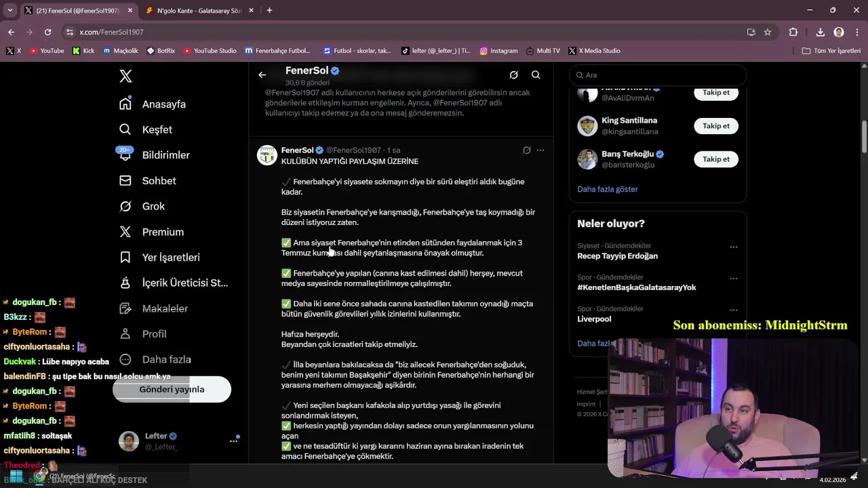Bookmark this page with the star icon
The width and height of the screenshot is (868, 488).
pos(768,32)
